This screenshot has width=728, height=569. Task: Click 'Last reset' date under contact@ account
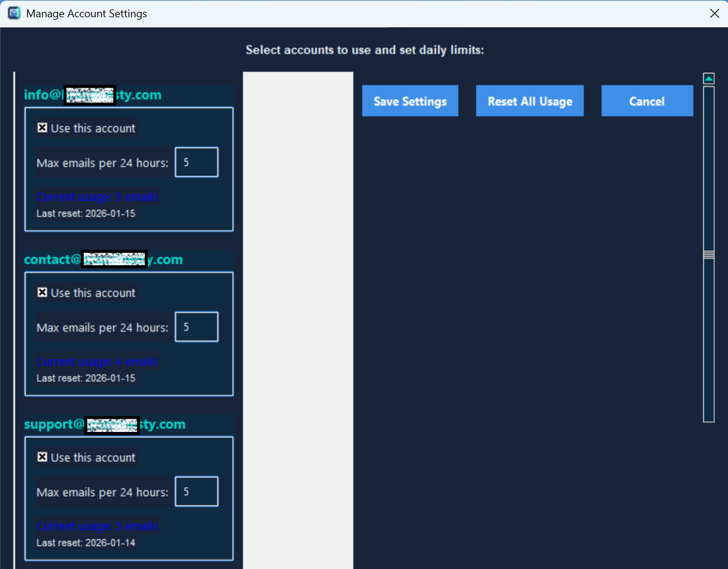click(x=86, y=378)
